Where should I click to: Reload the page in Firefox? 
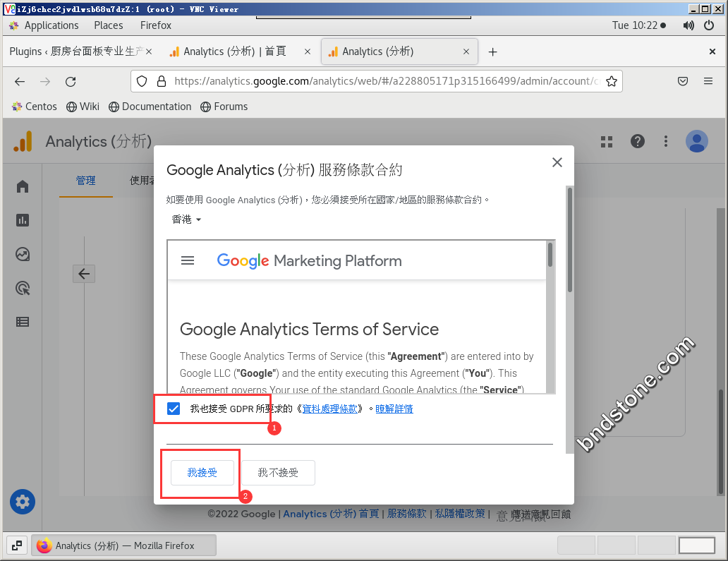71,82
